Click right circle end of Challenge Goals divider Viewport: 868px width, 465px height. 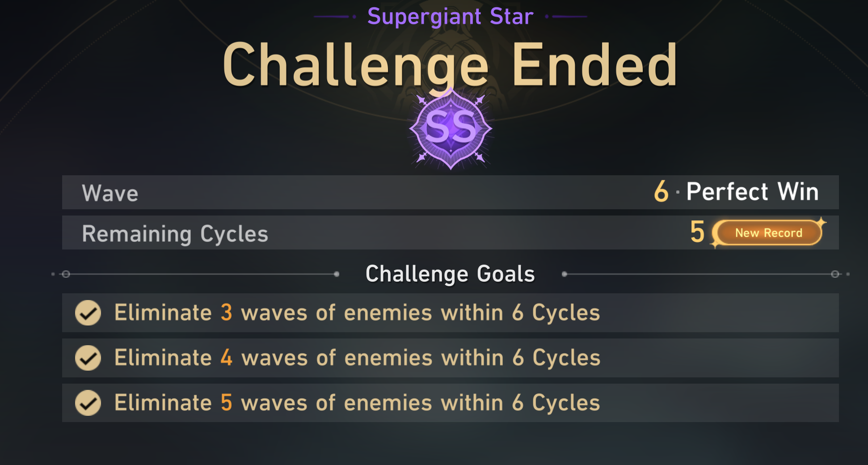coord(835,274)
